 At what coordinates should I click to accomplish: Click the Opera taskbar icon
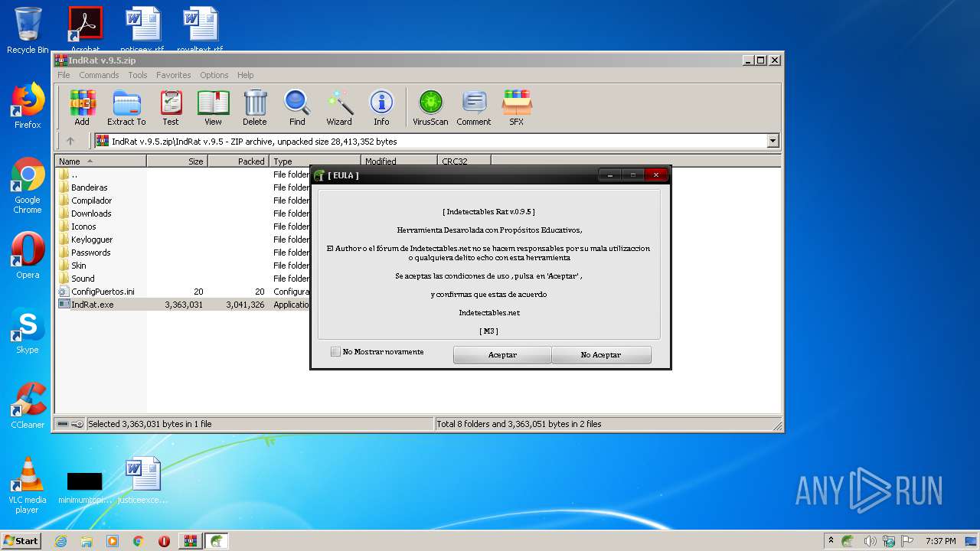(x=164, y=541)
